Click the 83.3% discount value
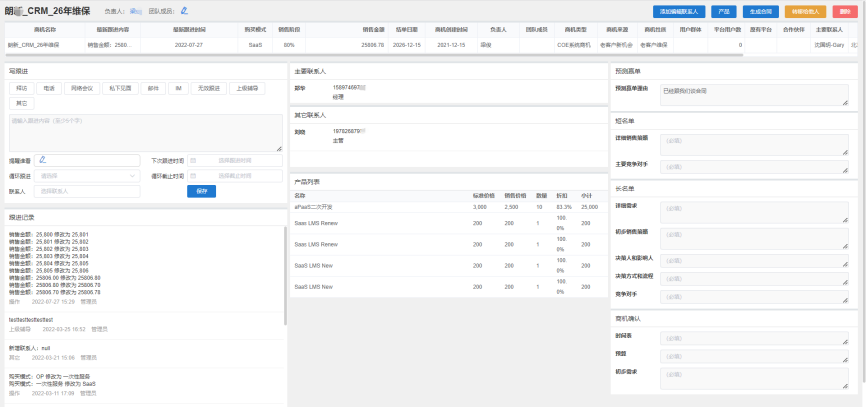 [x=564, y=207]
